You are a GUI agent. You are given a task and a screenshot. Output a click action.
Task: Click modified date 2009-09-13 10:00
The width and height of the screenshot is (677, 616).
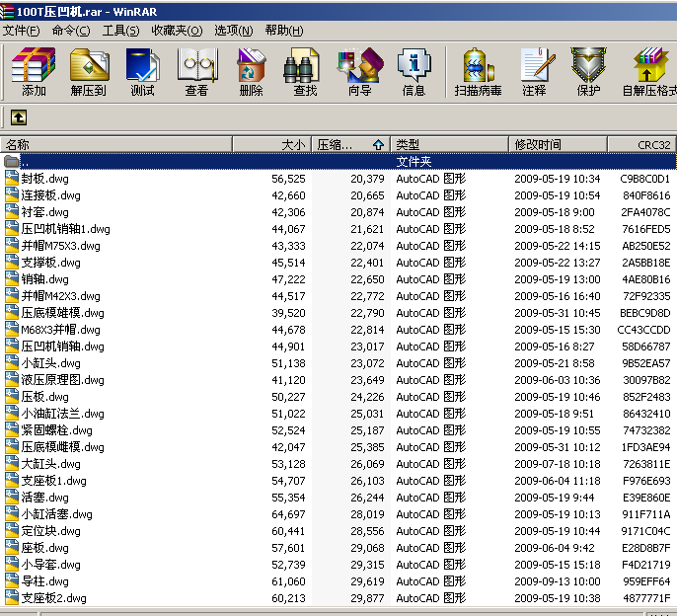[557, 581]
